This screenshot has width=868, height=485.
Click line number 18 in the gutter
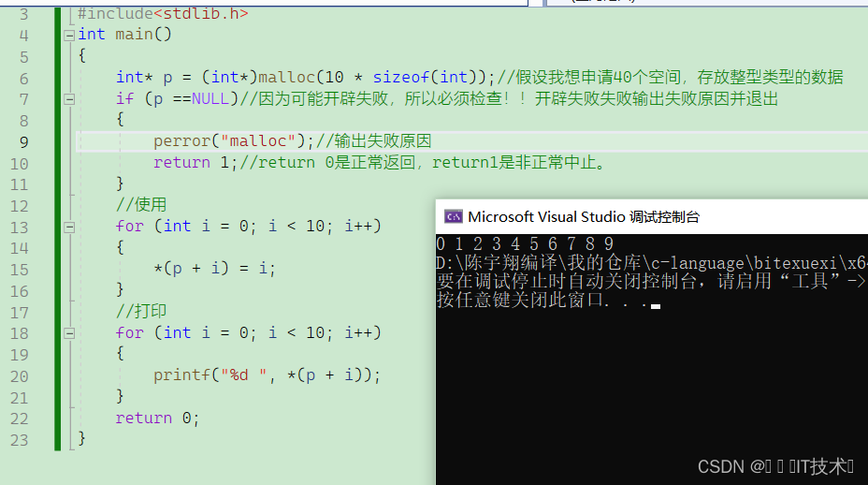coord(20,333)
